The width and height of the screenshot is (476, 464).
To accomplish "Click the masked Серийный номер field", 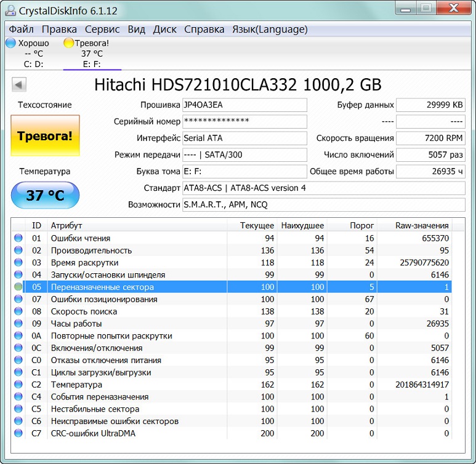I will 244,121.
